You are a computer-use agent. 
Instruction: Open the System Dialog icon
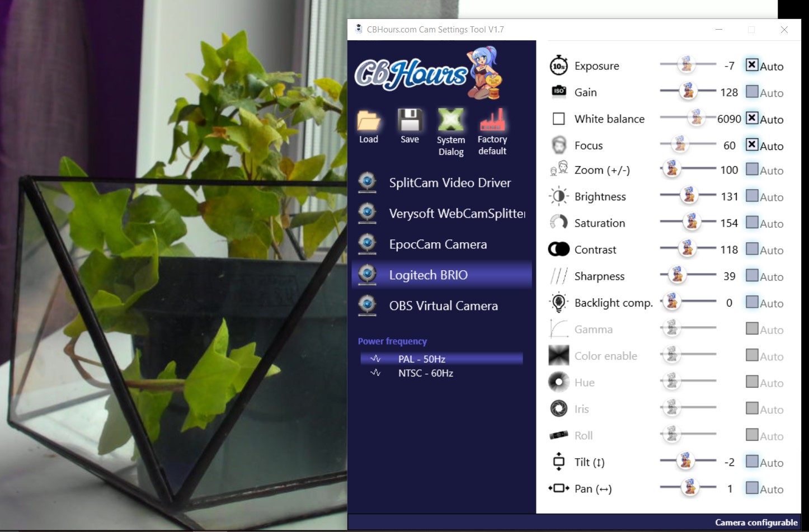pyautogui.click(x=450, y=120)
